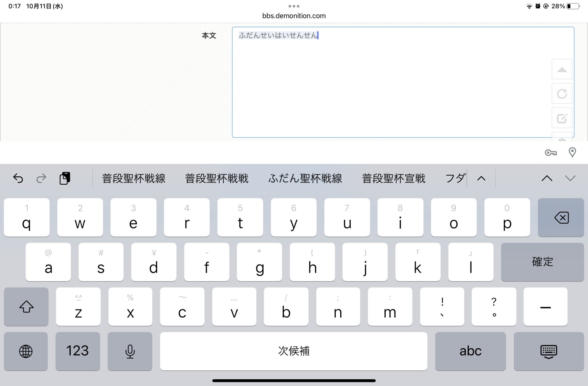Screen dimensions: 588x386
Task: Choose candidate ふだん聖杯戦線
Action: pyautogui.click(x=305, y=178)
